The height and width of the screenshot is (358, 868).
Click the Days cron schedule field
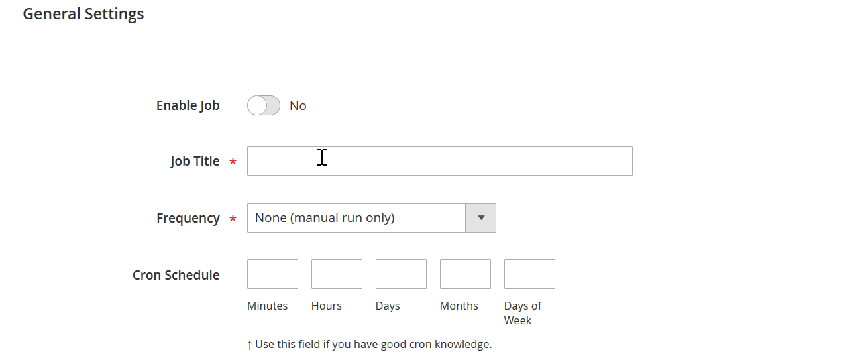[401, 274]
